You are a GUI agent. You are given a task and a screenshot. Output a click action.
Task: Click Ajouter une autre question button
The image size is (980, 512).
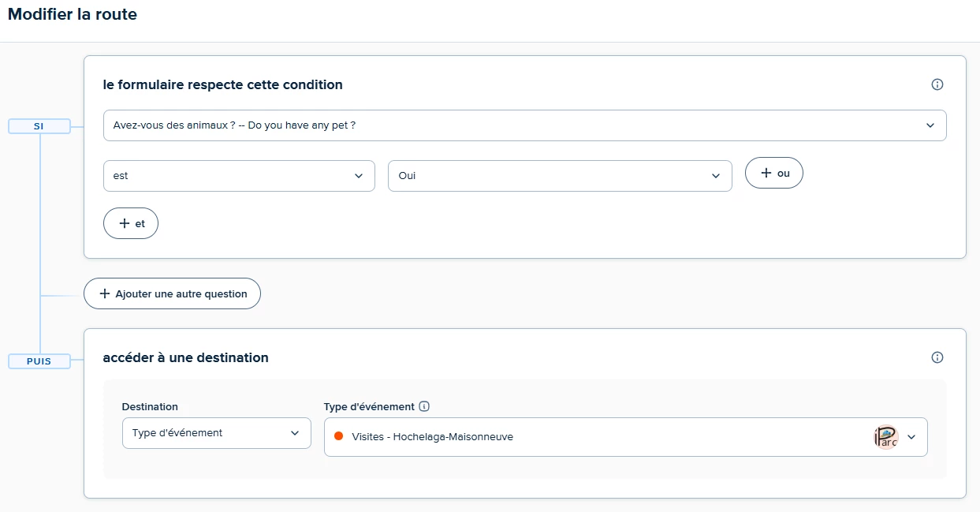(172, 293)
